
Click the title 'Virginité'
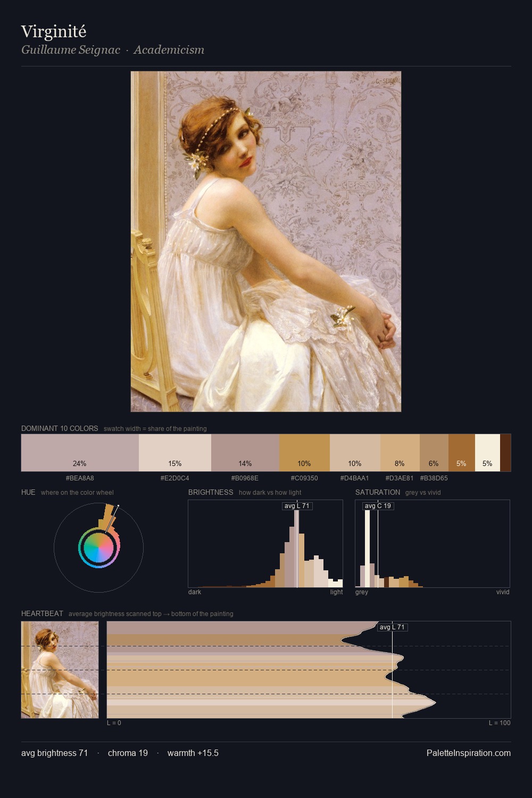click(54, 32)
